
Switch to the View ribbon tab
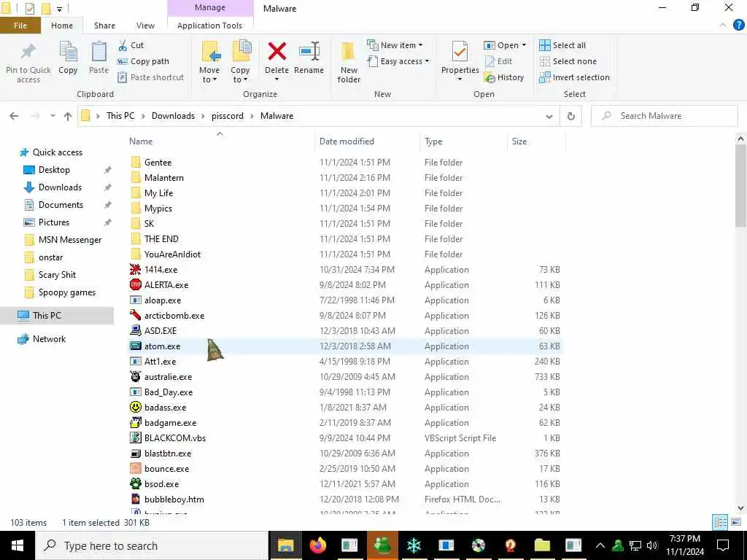[145, 26]
